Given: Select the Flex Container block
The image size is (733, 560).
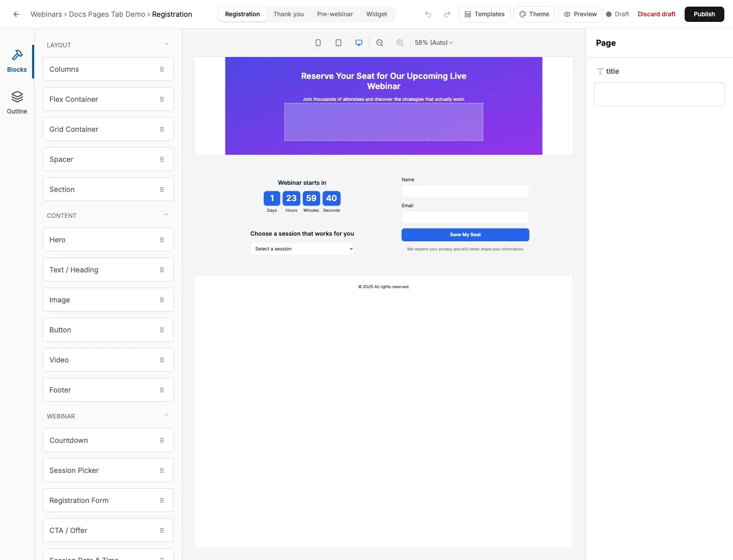Looking at the screenshot, I should click(108, 99).
